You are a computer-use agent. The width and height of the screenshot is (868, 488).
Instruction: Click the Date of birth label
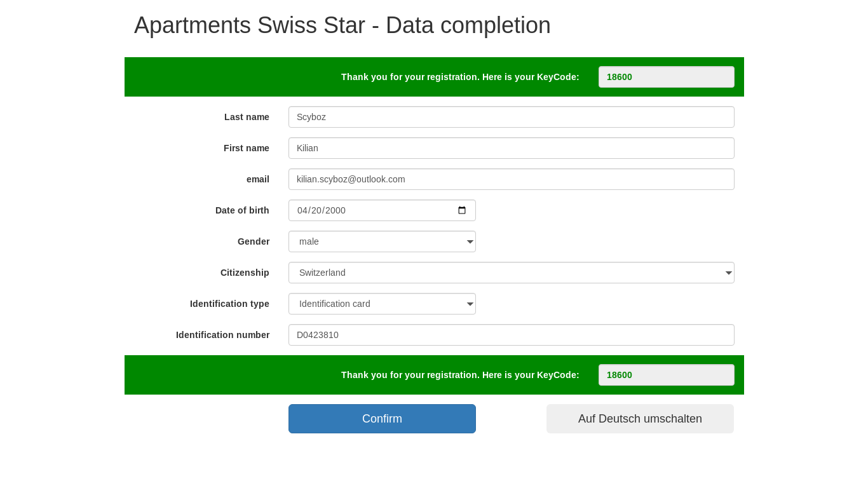[242, 210]
